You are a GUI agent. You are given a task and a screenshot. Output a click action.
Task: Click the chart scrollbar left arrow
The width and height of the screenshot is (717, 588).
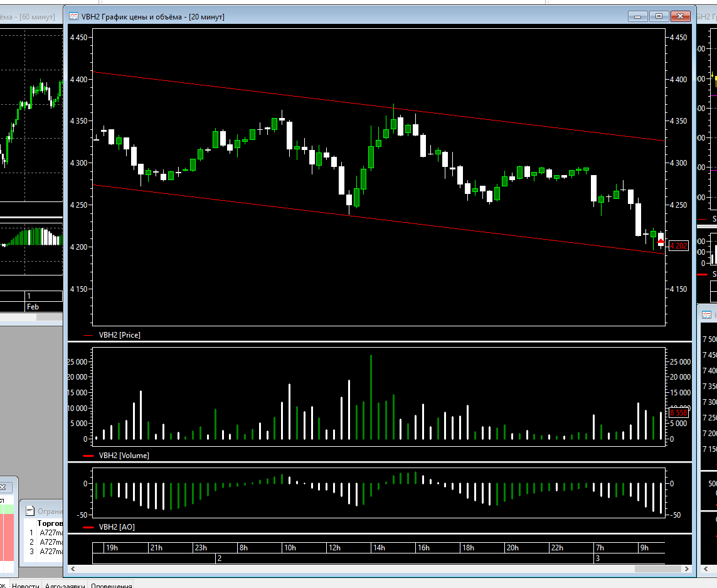pos(73,569)
